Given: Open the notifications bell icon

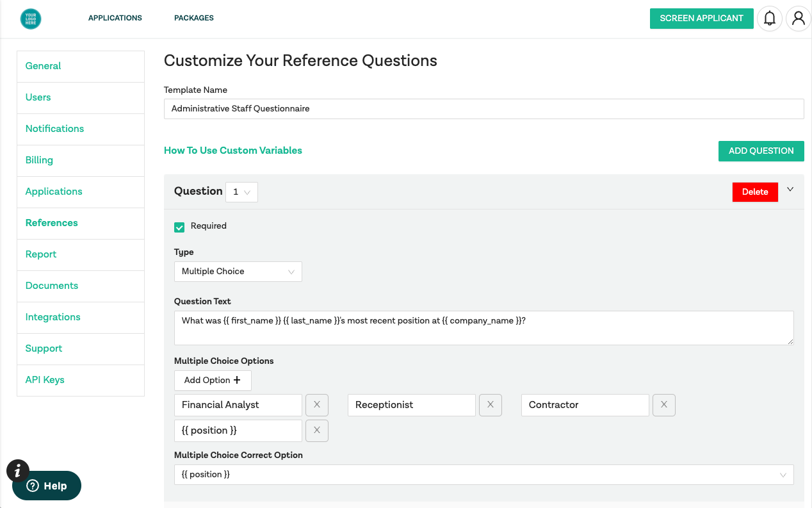Looking at the screenshot, I should click(770, 19).
